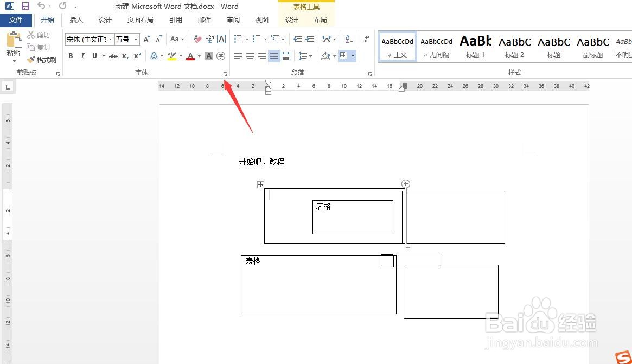Decrease font size with shrink font icon

point(158,39)
